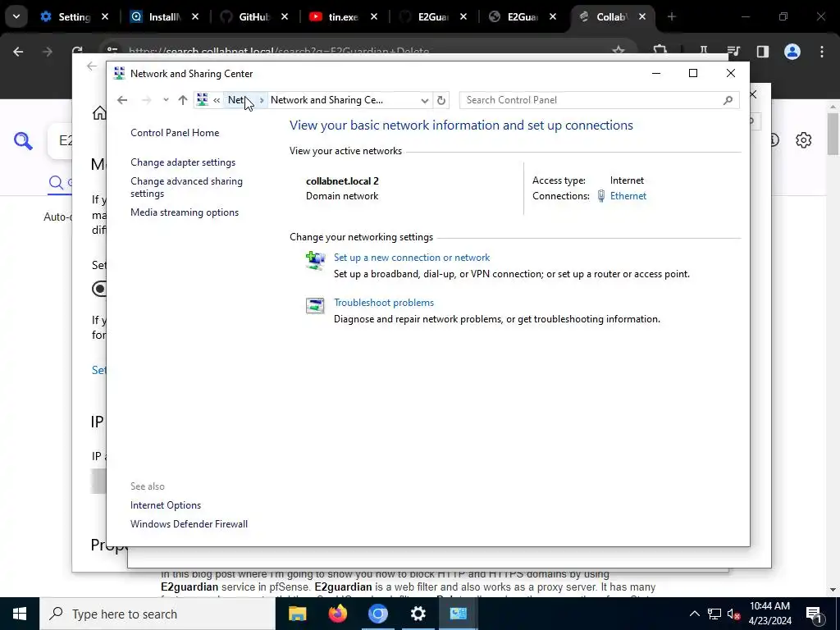Screen dimensions: 840x630
Task: Click the Settings window home icon
Action: click(99, 113)
